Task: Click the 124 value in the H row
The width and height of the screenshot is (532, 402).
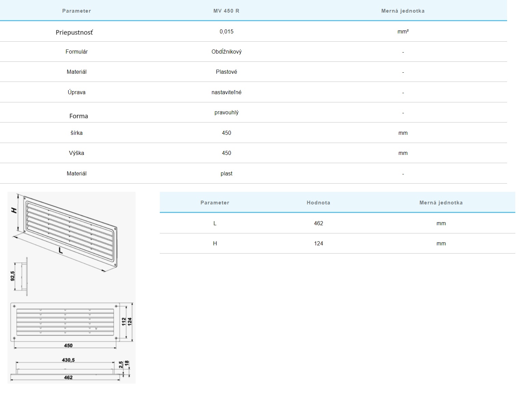Action: pos(318,243)
